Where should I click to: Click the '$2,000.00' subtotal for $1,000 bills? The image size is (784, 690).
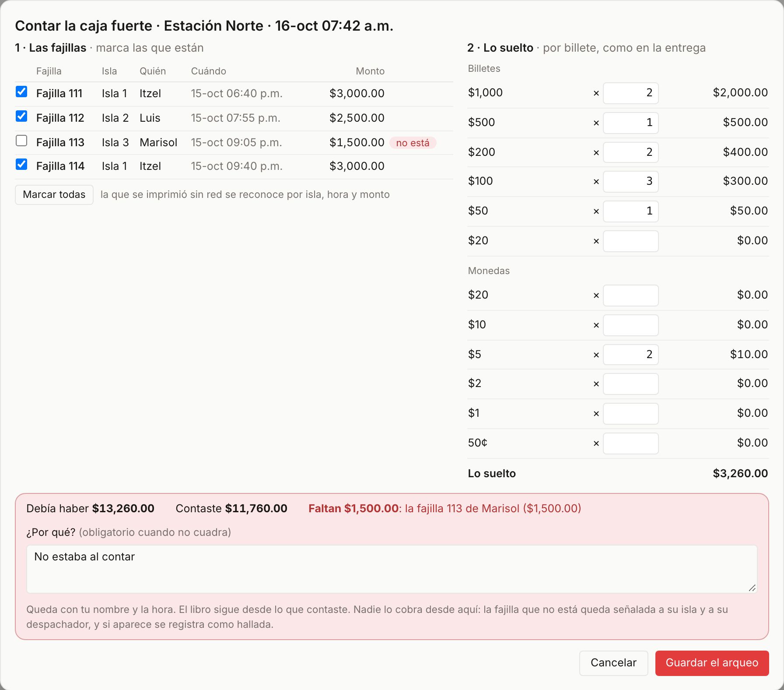pyautogui.click(x=740, y=92)
